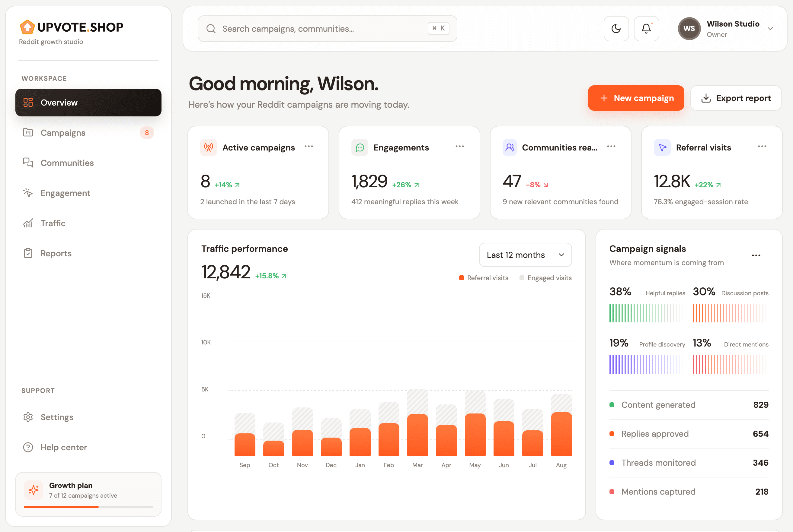
Task: Click the Reports clipboard icon
Action: click(x=28, y=253)
